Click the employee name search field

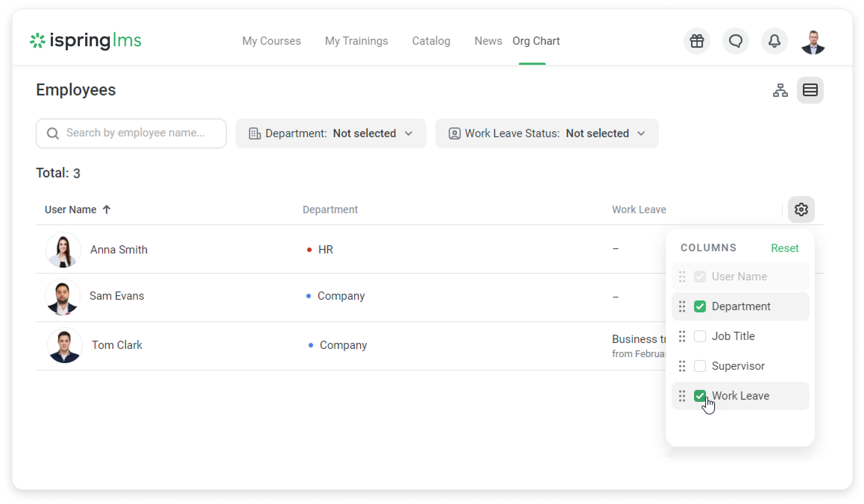(x=135, y=133)
